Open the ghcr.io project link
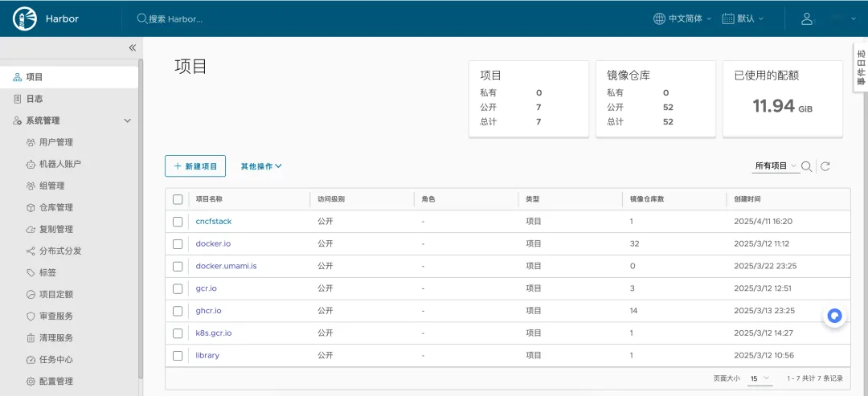The width and height of the screenshot is (868, 396). (208, 311)
